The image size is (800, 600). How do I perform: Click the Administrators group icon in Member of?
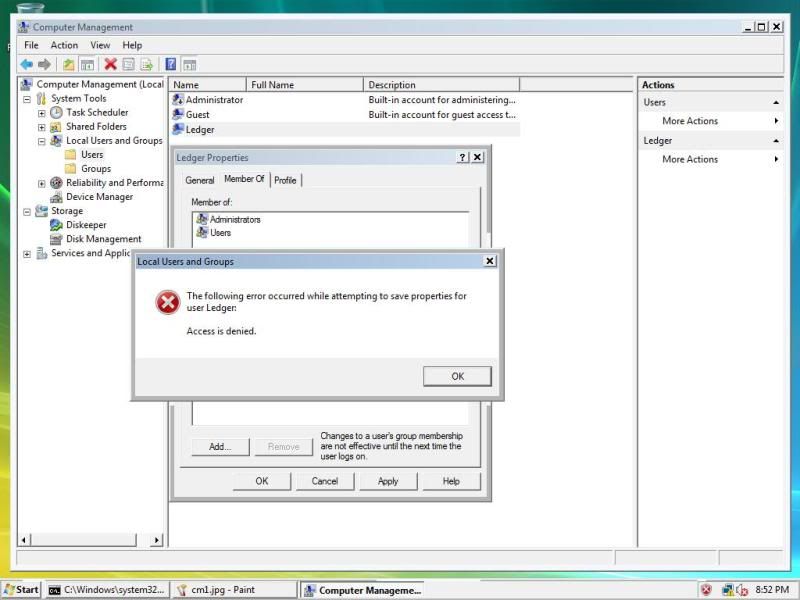(202, 219)
